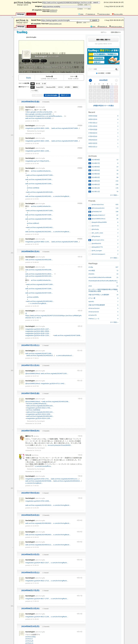This screenshot has width=138, height=644.
Task: Open archive.is Screenshot tab
Action: click(x=32, y=27)
